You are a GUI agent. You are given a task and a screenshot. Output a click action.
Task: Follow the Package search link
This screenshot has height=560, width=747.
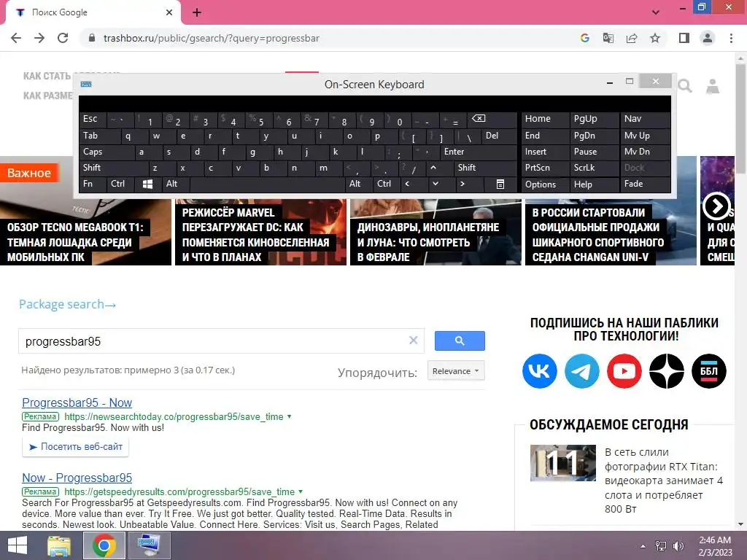click(x=67, y=304)
